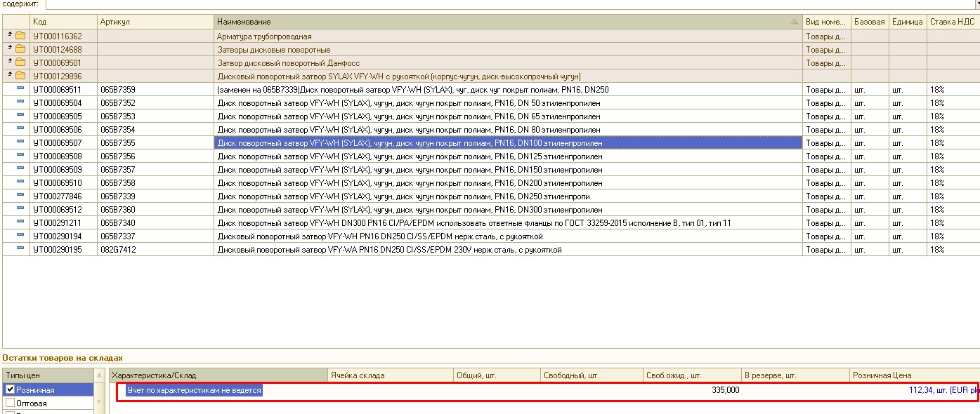
Task: Collapse the Дисковый поворотный затвор SYLAX group
Action: click(x=10, y=76)
